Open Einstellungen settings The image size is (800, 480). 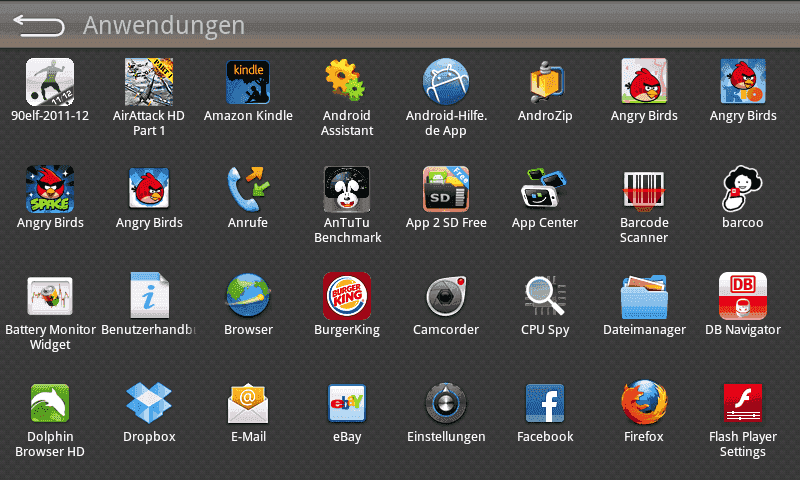pos(446,403)
